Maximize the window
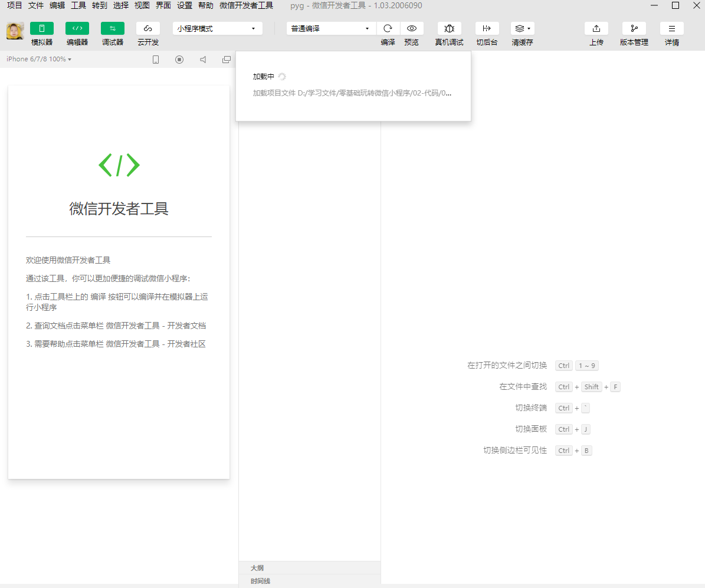This screenshot has height=588, width=705. (x=676, y=5)
